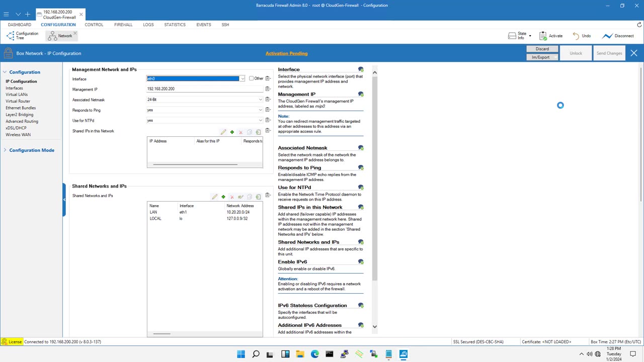This screenshot has height=362, width=644.
Task: Open xDSL/DHCP settings
Action: [16, 128]
